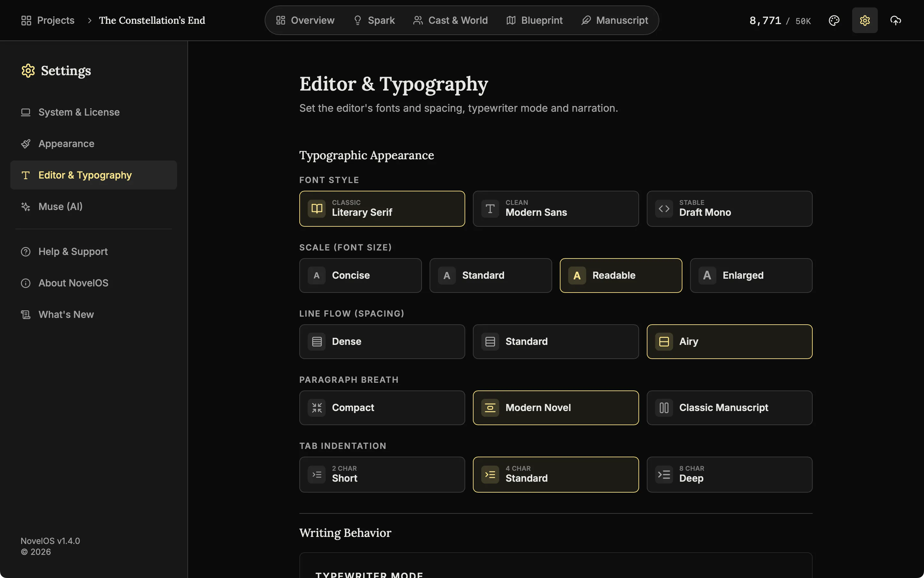Click The Constellation's End project title

[152, 20]
